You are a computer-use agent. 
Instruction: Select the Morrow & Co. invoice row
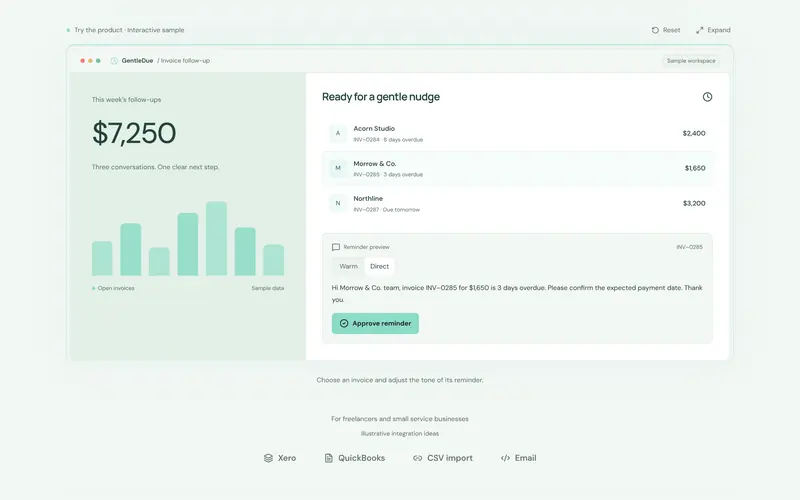517,168
